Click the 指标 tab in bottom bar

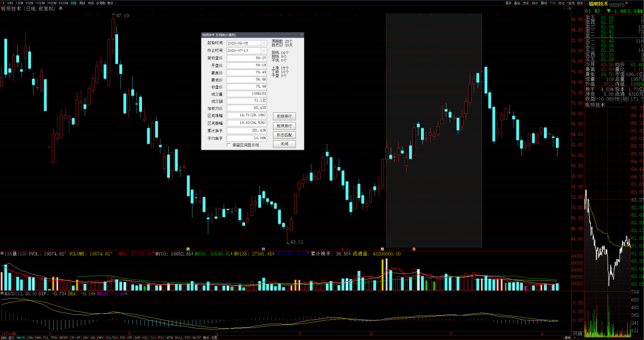coord(4,338)
